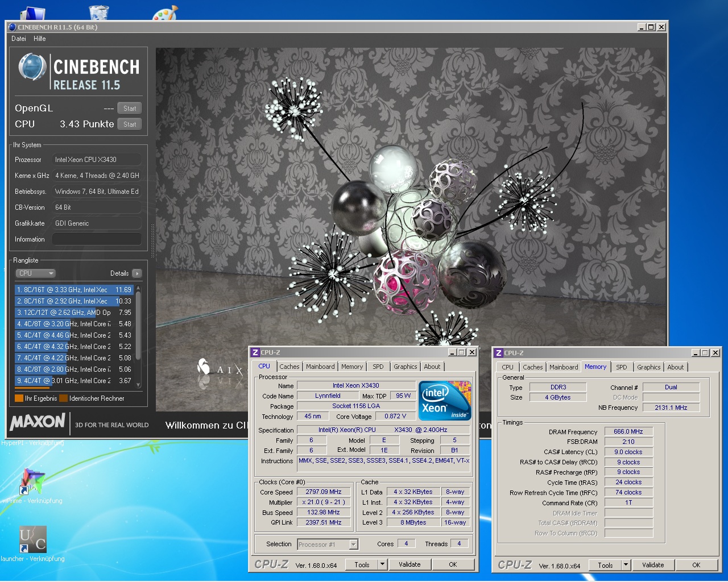This screenshot has height=582, width=728.
Task: Switch to Mainboard tab in first CPU-Z window
Action: [x=320, y=367]
